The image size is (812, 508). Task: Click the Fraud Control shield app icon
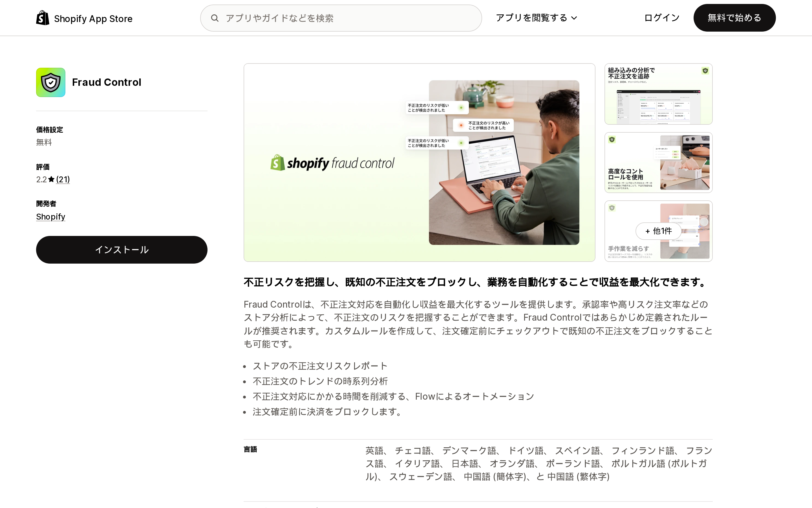click(51, 82)
